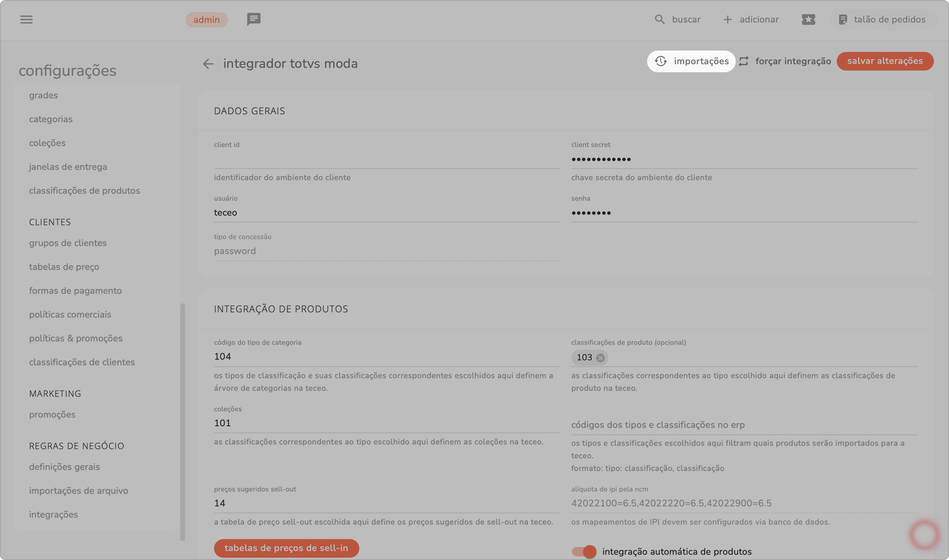Image resolution: width=949 pixels, height=560 pixels.
Task: Go to tabelas de preço menu item
Action: coord(64,267)
